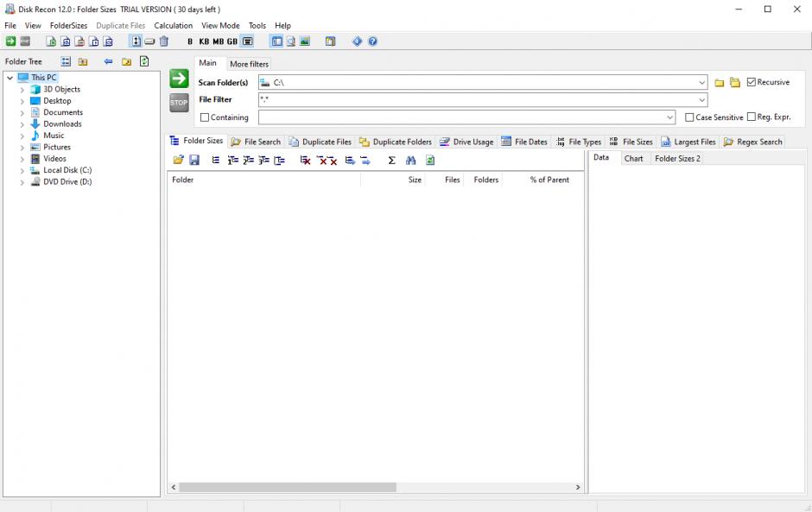Click the single folder browse icon beside Scan Folder
The width and height of the screenshot is (812, 512).
tap(720, 83)
